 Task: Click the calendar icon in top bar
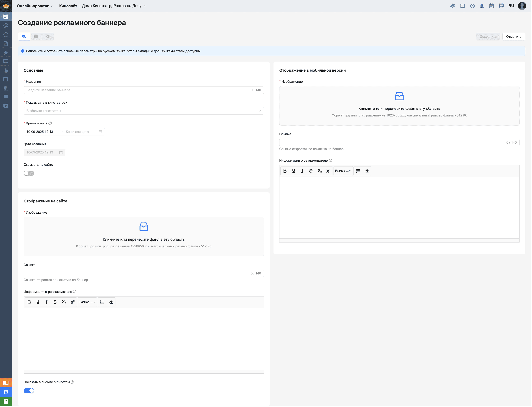click(492, 6)
